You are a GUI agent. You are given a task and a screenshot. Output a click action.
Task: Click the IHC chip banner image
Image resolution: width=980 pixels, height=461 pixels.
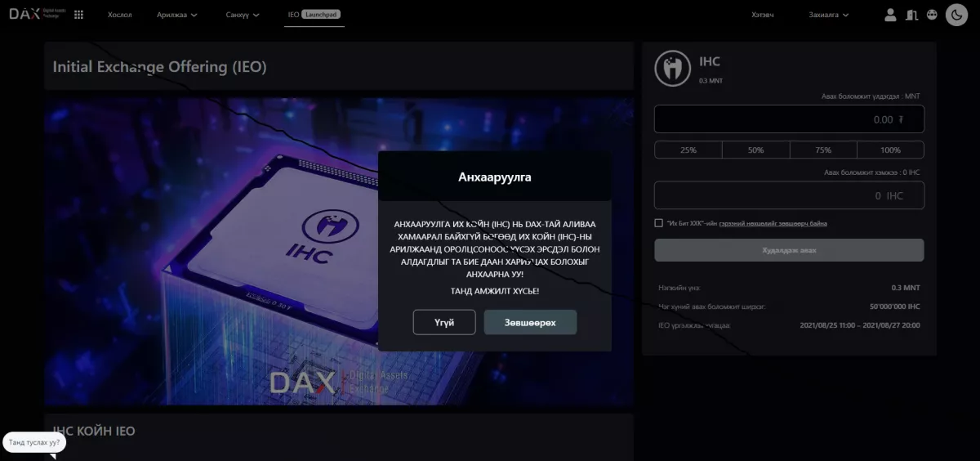339,252
